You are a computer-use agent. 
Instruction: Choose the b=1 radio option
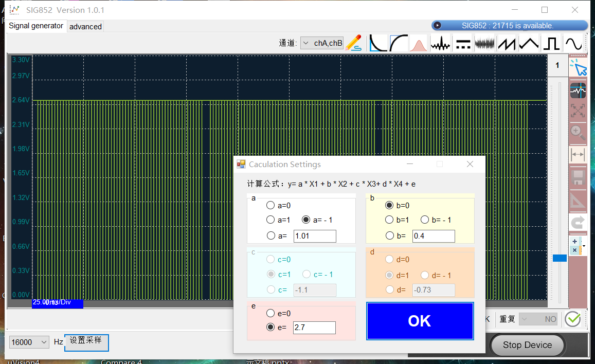tap(390, 220)
